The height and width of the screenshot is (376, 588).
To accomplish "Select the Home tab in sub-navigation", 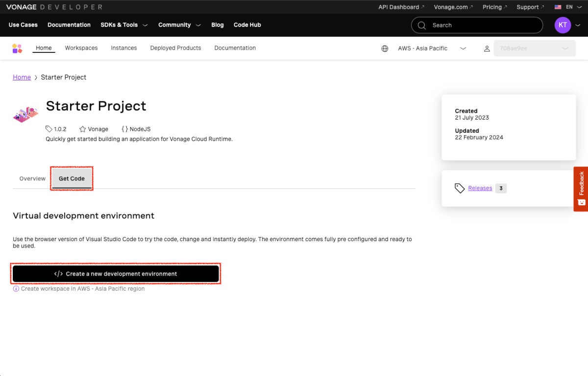I will click(44, 48).
